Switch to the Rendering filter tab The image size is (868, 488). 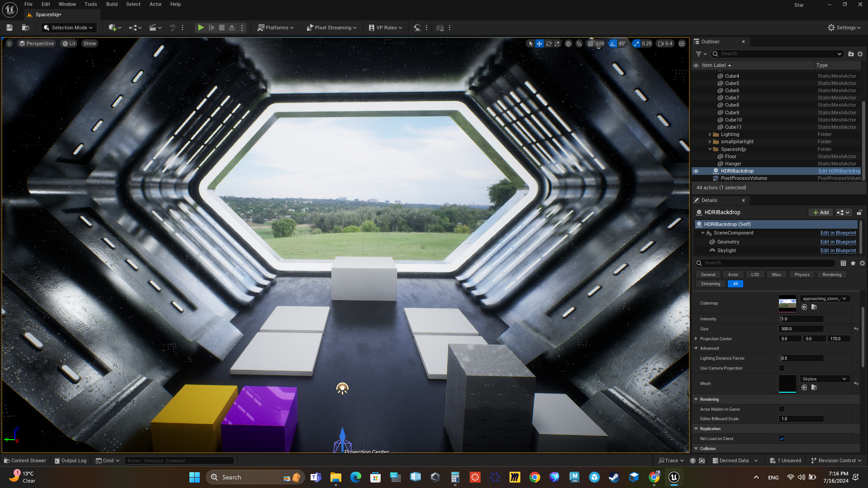point(831,275)
